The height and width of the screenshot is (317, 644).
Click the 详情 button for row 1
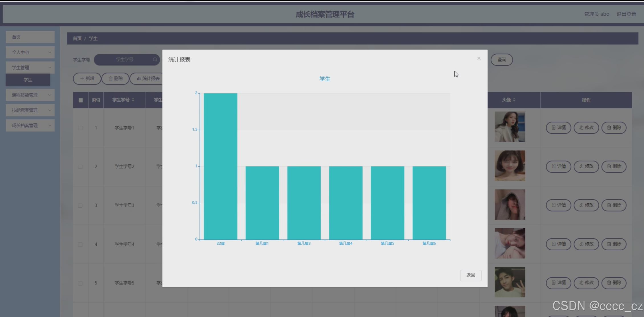[558, 128]
